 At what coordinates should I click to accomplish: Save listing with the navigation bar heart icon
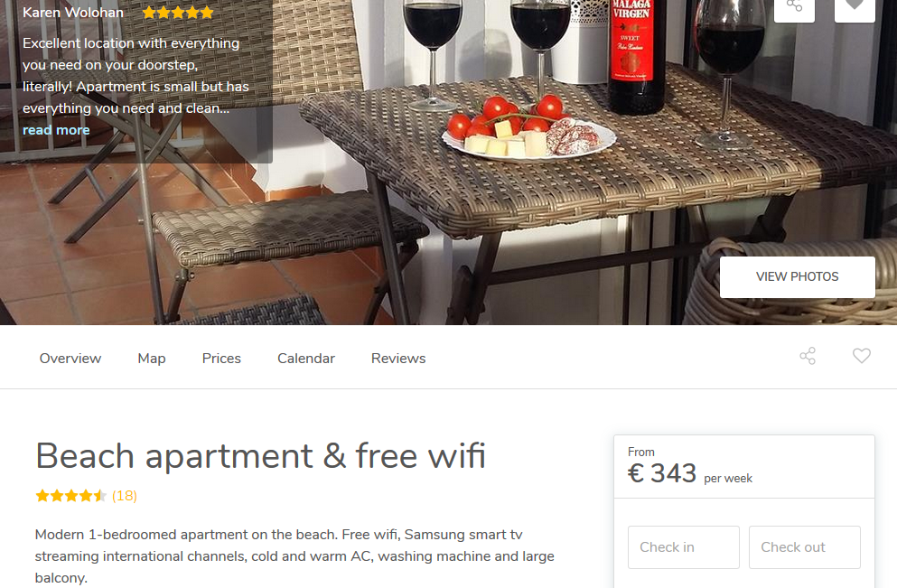862,356
